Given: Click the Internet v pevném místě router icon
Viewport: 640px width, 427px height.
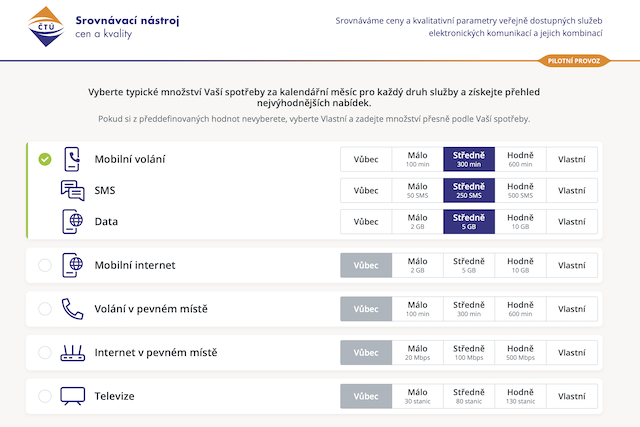Looking at the screenshot, I should pos(72,352).
